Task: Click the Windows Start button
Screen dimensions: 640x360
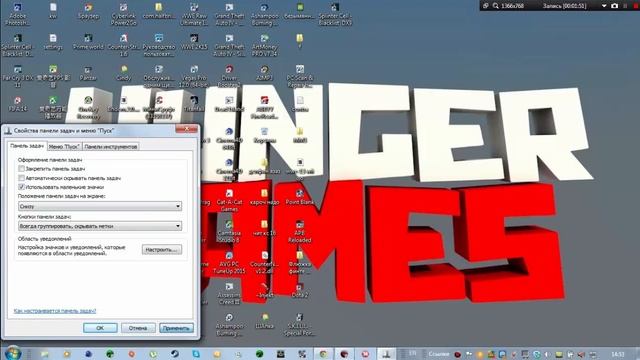Action: (x=13, y=353)
